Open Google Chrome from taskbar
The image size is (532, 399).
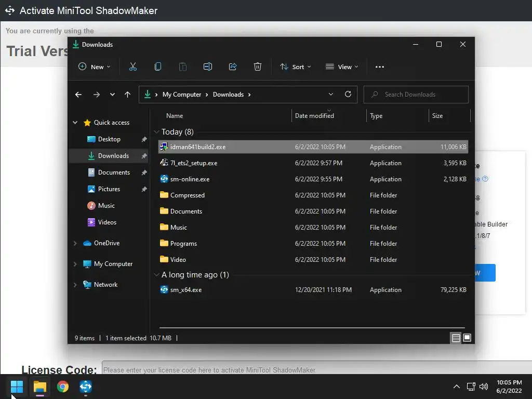coord(63,387)
